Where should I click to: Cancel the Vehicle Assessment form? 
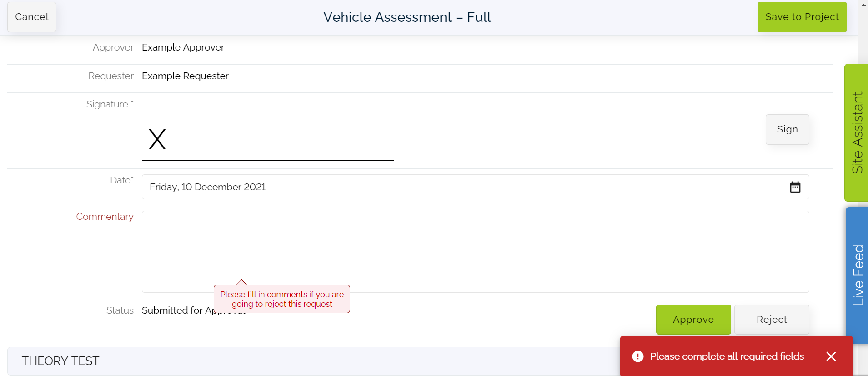pos(31,17)
